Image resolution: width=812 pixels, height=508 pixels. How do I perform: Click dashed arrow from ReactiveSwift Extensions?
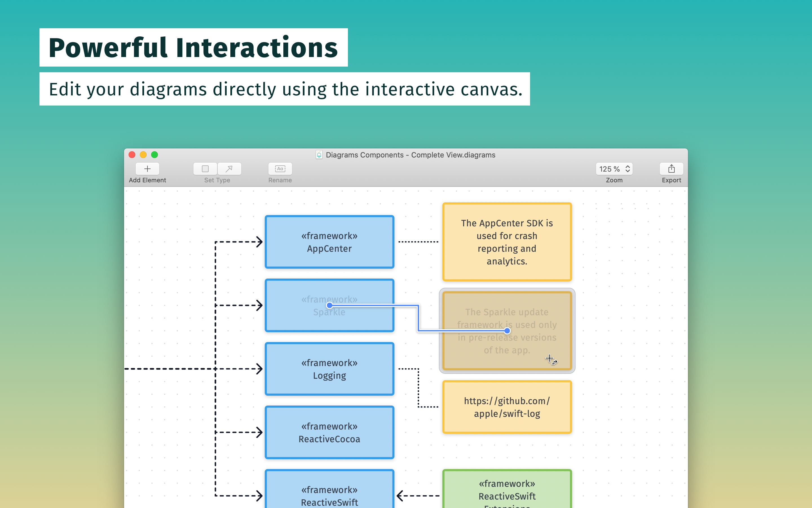point(418,496)
